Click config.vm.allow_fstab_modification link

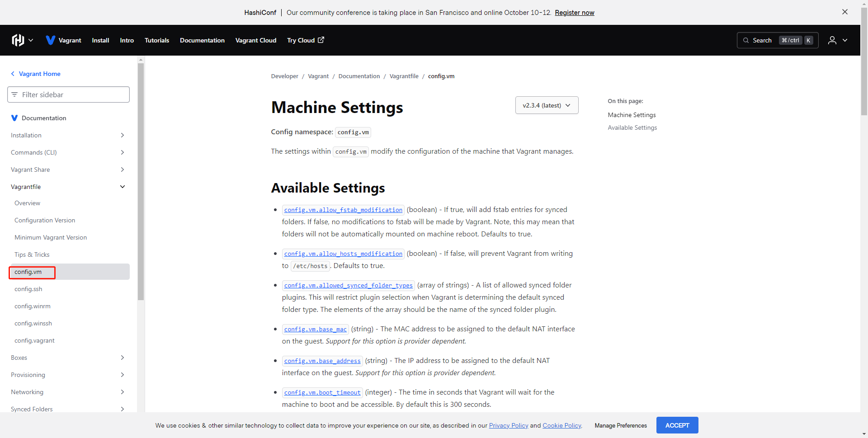(343, 210)
